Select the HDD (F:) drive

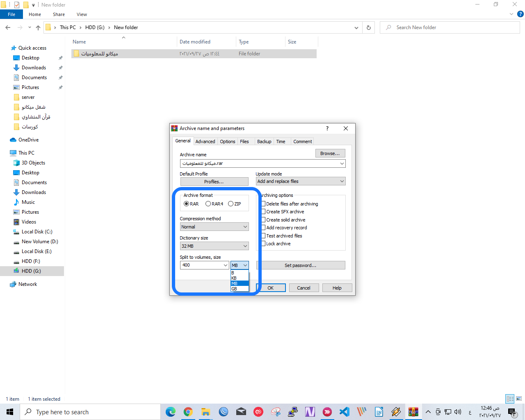point(31,261)
